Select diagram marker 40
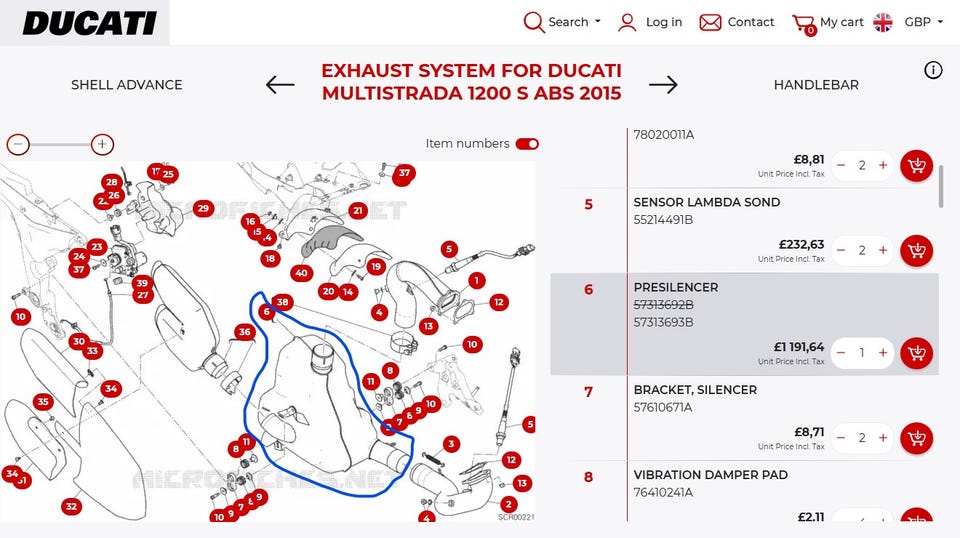The width and height of the screenshot is (960, 538). pyautogui.click(x=301, y=273)
